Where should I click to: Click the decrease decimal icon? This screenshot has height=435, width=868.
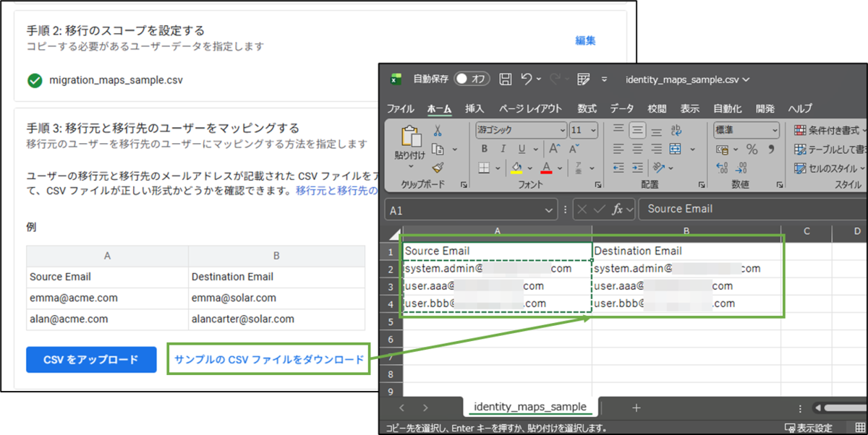pos(741,168)
